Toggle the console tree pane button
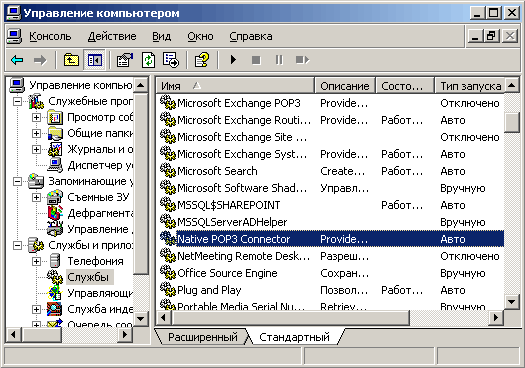This screenshot has width=525, height=368. [94, 60]
